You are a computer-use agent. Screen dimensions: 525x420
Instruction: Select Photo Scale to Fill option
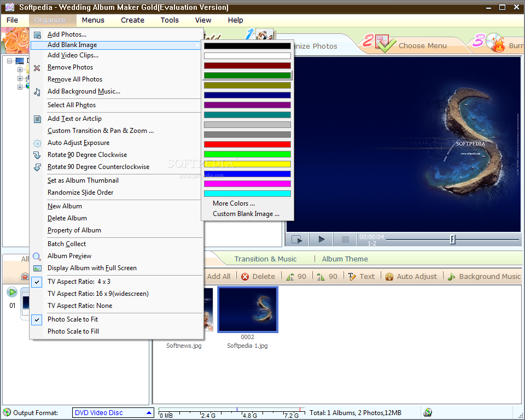coord(73,331)
